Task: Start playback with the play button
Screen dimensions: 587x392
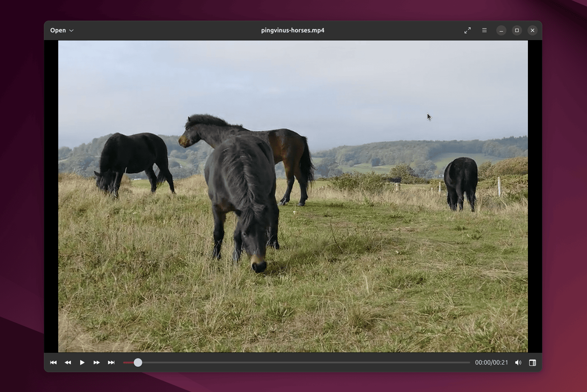Action: 82,362
